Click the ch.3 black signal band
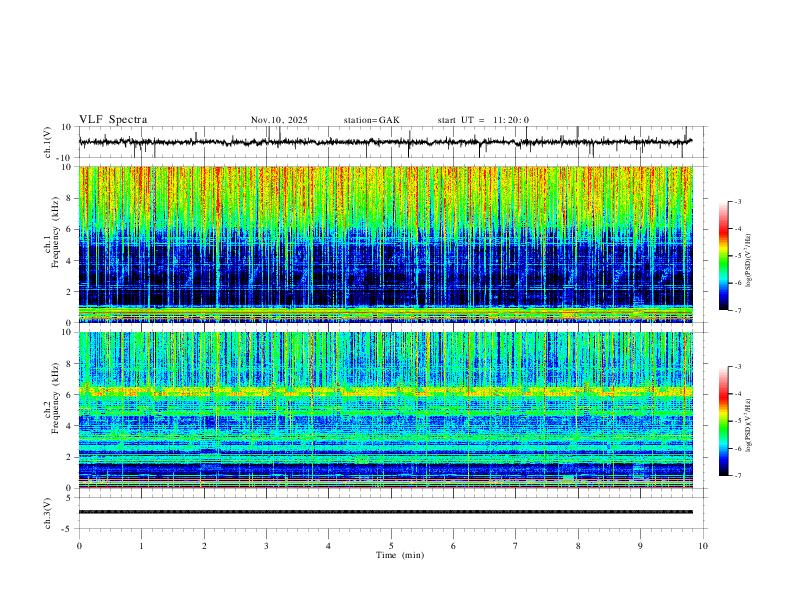This screenshot has height=612, width=792. 385,512
